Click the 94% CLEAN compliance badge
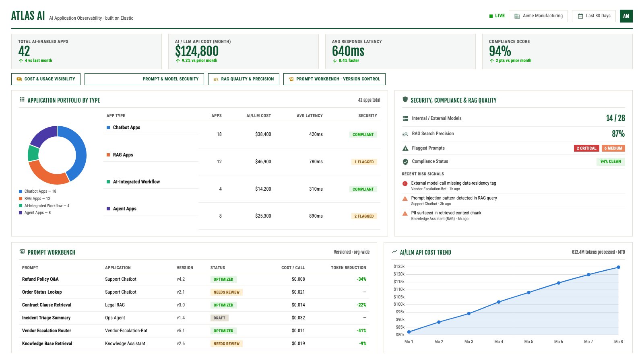The image size is (644, 362). (x=611, y=162)
